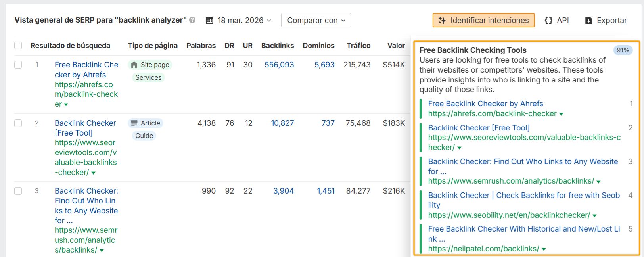Click the 91% intent percentage badge
The image size is (644, 257).
tap(623, 50)
